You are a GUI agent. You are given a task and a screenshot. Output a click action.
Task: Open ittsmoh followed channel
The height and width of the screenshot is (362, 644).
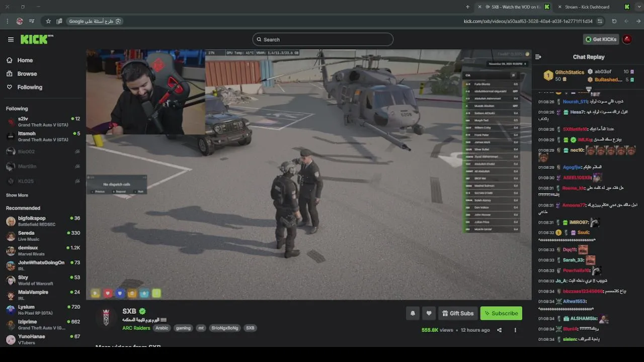point(43,136)
